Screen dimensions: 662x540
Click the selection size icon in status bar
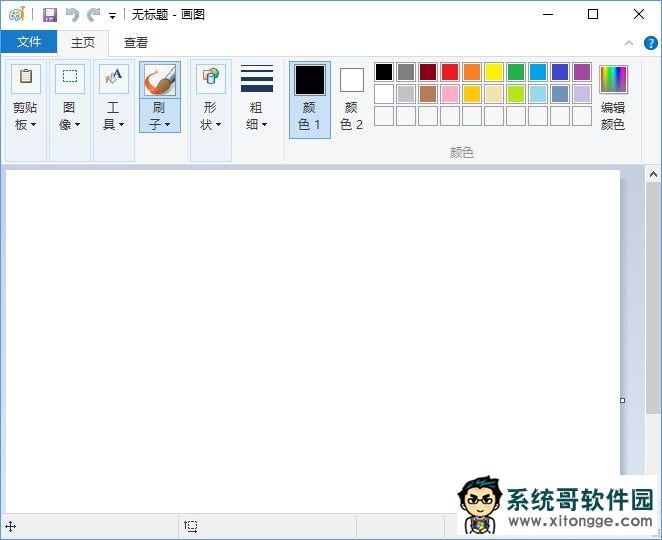tap(190, 526)
